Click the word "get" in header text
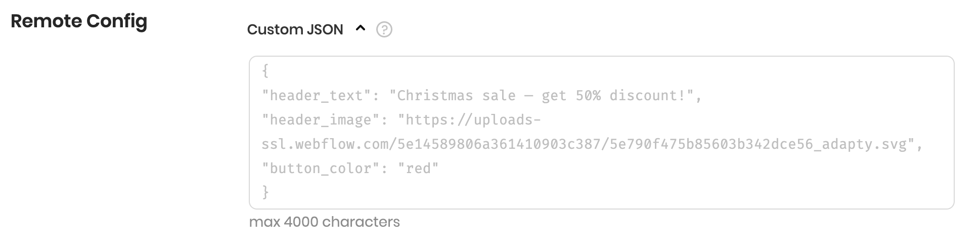This screenshot has height=248, width=980. tap(554, 97)
